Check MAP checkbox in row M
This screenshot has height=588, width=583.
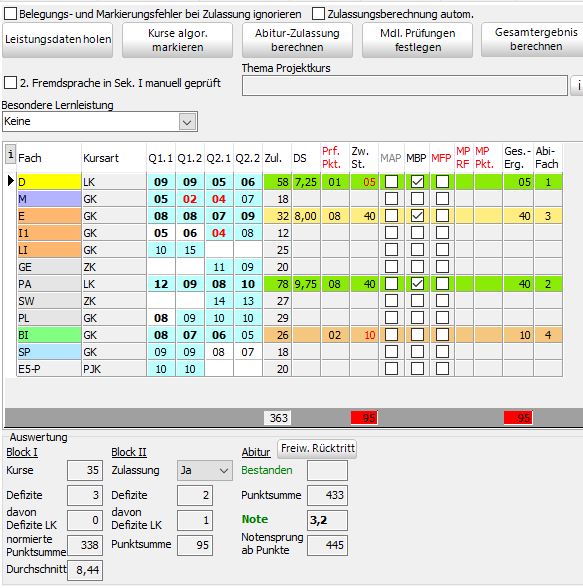click(x=391, y=199)
